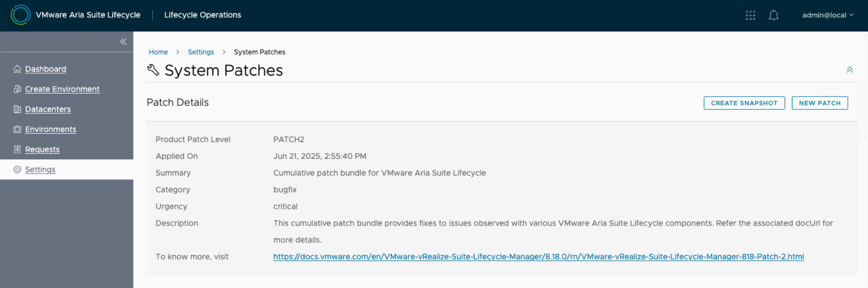Click the Create Environment sidebar icon

coord(17,89)
